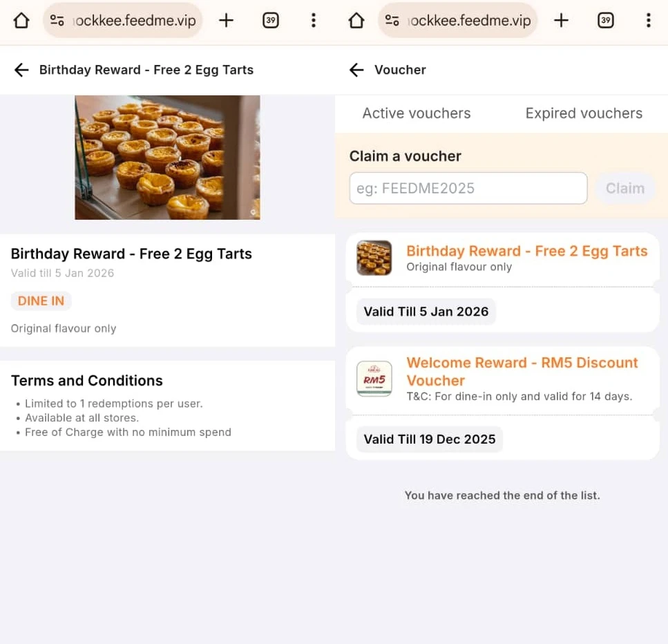The width and height of the screenshot is (668, 644).
Task: Tap the home icon in left browser
Action: [21, 21]
